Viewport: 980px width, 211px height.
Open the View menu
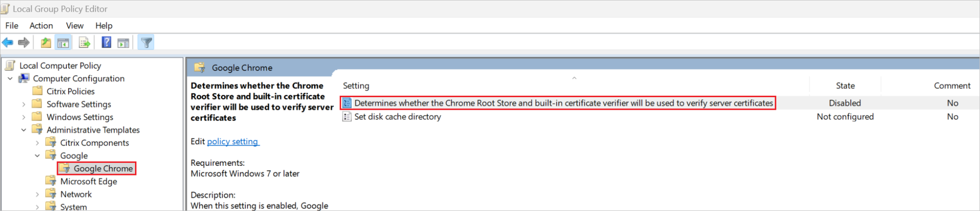(75, 26)
